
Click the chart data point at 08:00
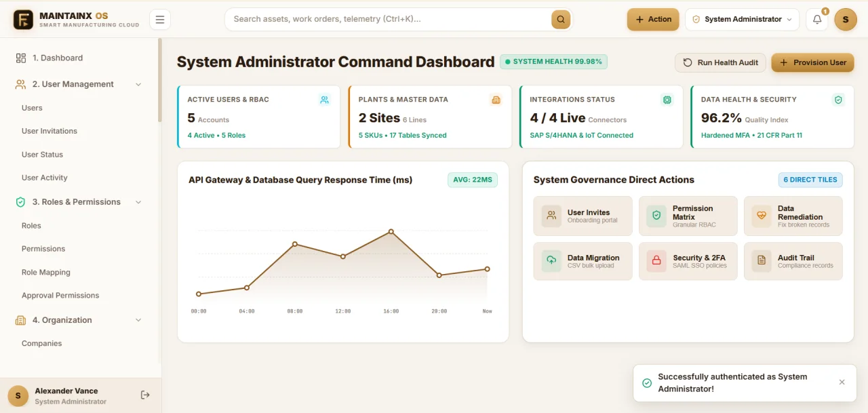[x=295, y=244]
